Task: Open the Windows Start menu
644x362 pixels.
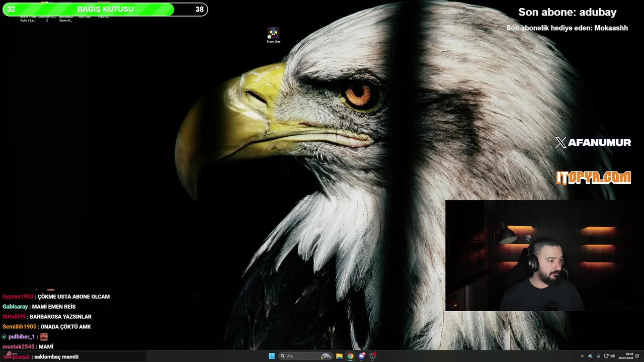Action: point(272,356)
